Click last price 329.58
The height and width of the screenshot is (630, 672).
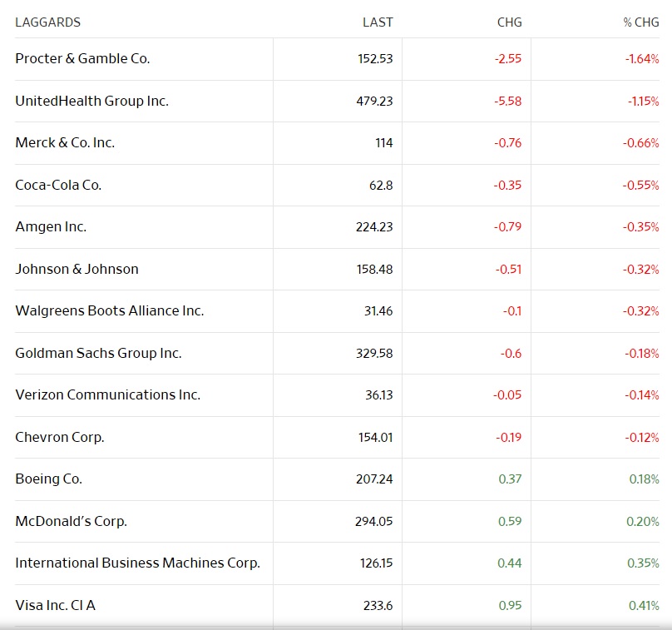coord(374,354)
